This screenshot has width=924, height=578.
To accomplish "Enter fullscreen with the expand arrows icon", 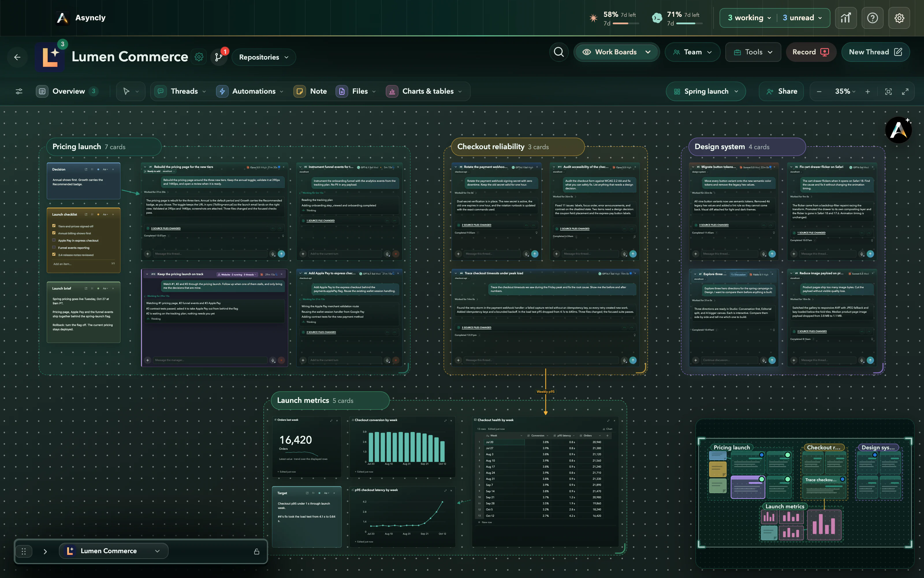I will coord(905,92).
